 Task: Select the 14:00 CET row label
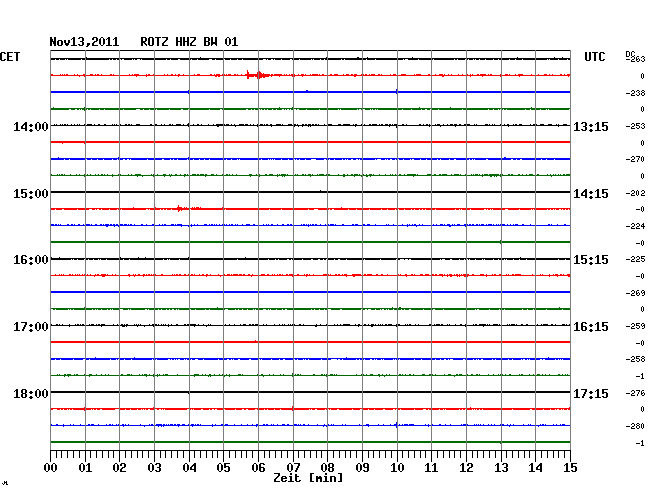click(x=31, y=127)
